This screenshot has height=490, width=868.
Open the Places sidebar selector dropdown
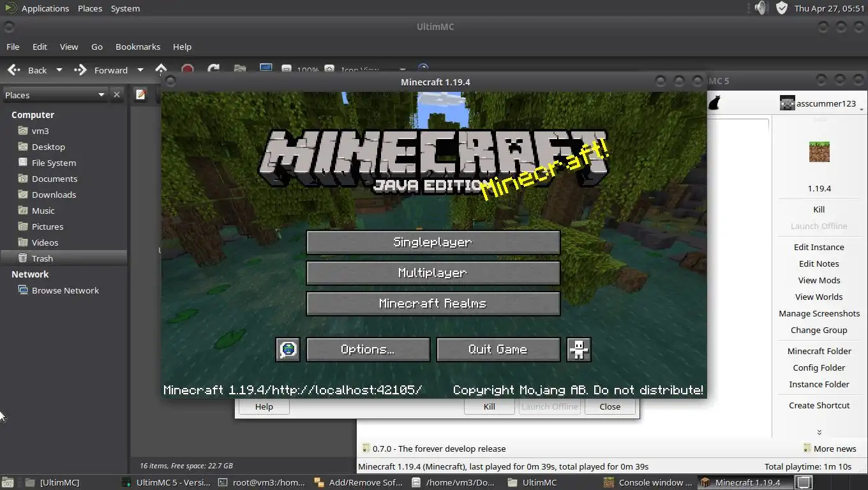55,94
